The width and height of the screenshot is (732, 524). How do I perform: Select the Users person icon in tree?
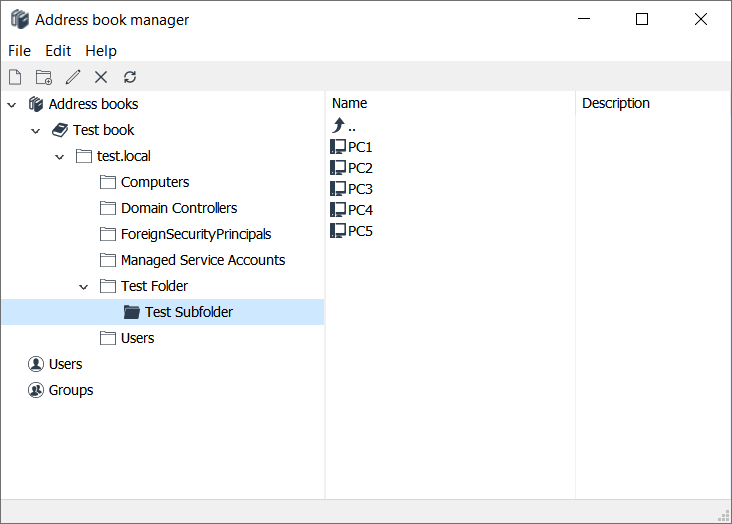click(x=37, y=364)
